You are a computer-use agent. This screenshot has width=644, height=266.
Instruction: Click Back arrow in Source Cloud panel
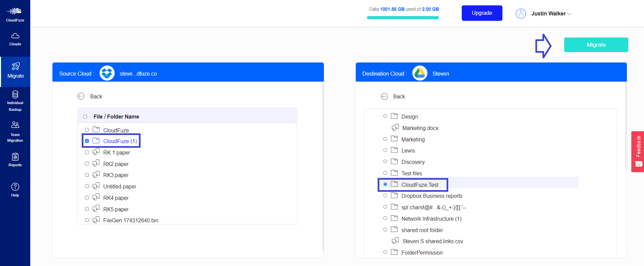(81, 96)
